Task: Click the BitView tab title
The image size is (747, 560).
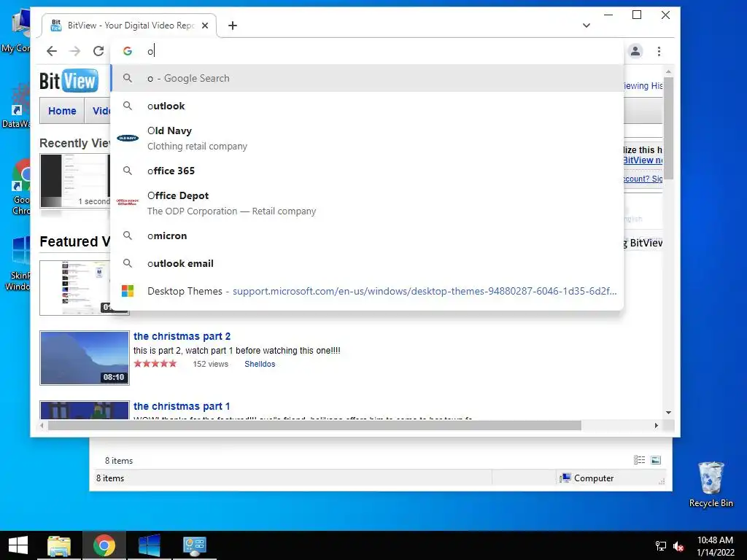Action: tap(131, 26)
